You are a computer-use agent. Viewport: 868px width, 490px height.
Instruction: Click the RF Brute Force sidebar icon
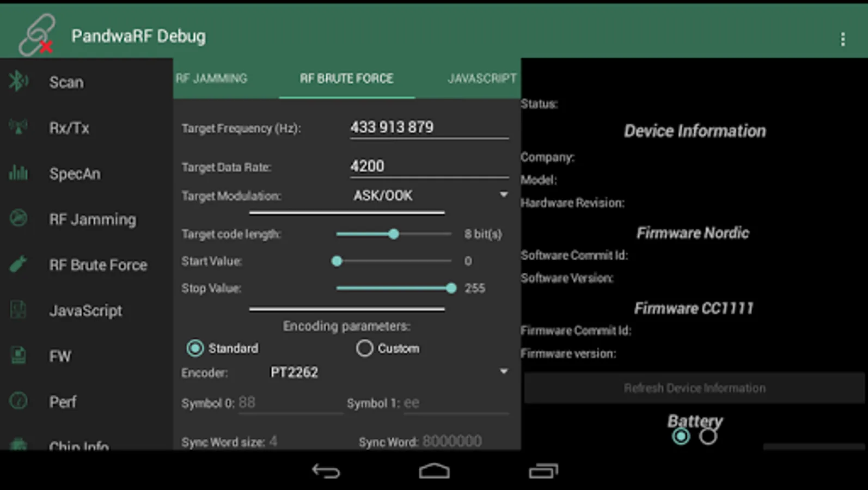click(x=18, y=265)
